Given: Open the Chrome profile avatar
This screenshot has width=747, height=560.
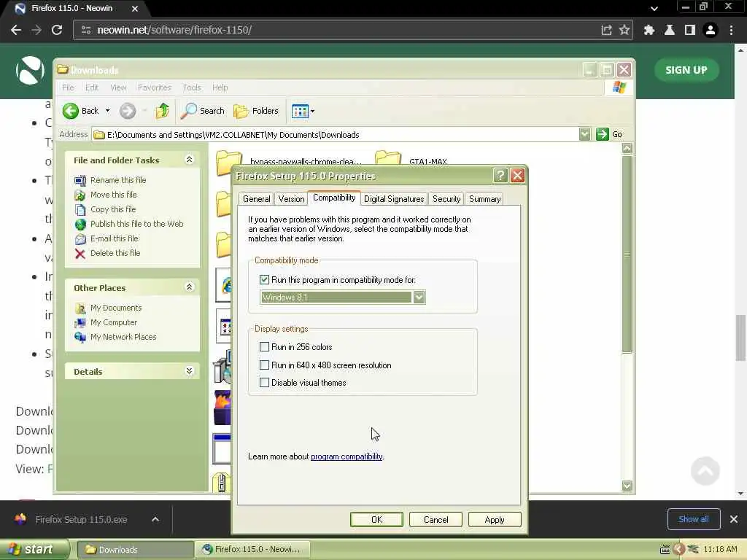Looking at the screenshot, I should tap(711, 30).
